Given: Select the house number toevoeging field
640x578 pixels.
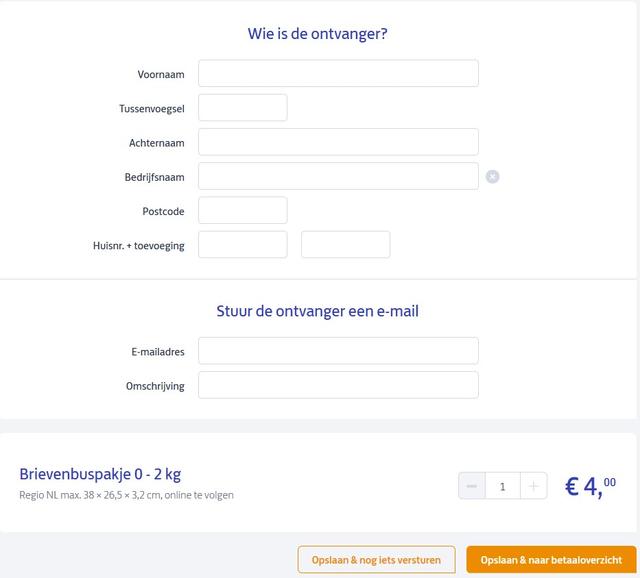Looking at the screenshot, I should [x=345, y=245].
